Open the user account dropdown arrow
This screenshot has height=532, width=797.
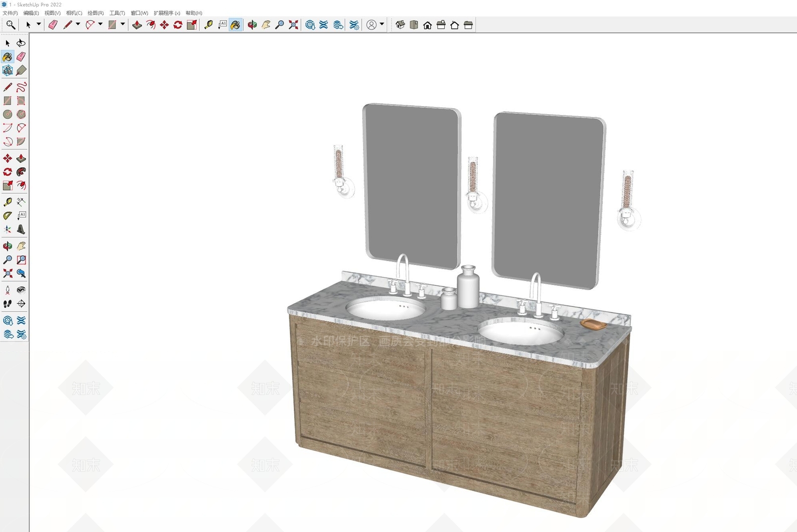pyautogui.click(x=382, y=24)
